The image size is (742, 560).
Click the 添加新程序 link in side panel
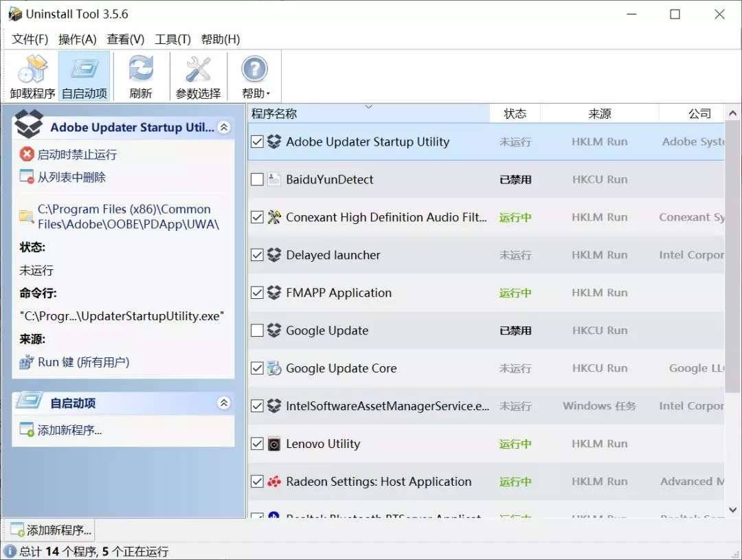[x=69, y=430]
